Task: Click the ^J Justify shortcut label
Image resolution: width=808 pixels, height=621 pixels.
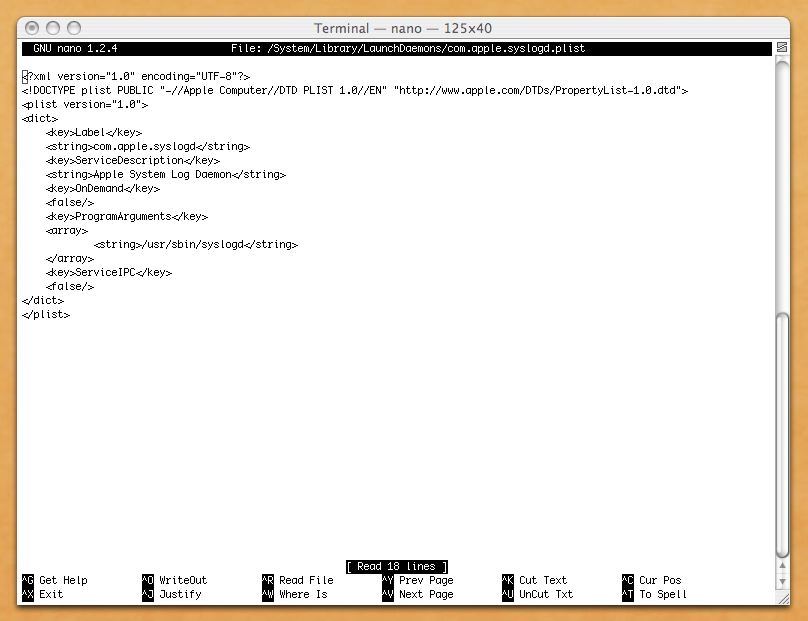Action: pyautogui.click(x=172, y=594)
